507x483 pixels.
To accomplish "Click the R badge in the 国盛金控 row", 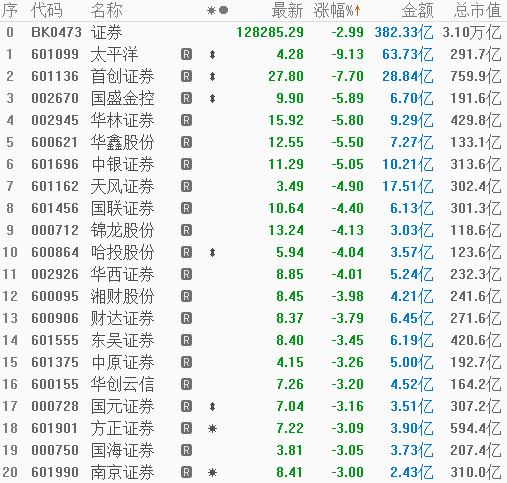I will click(186, 98).
